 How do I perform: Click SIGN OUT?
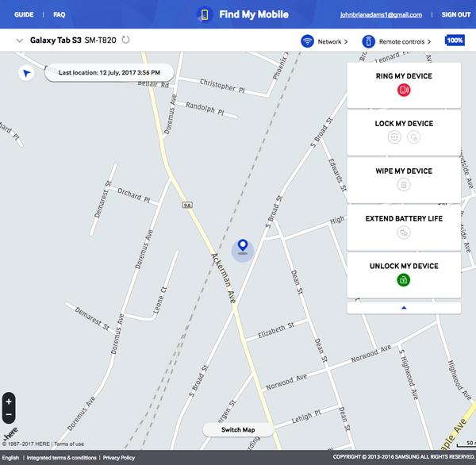pyautogui.click(x=456, y=14)
